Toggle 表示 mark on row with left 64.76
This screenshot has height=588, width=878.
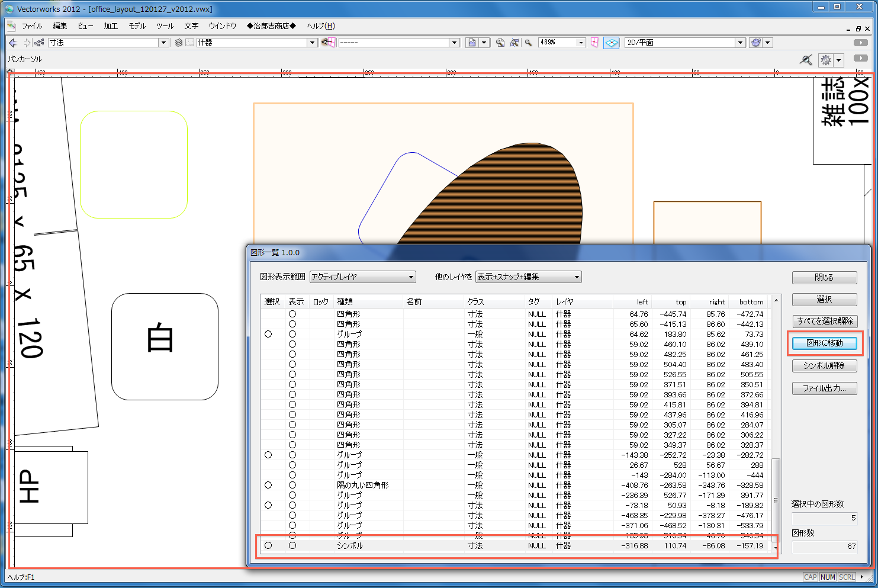pos(292,314)
